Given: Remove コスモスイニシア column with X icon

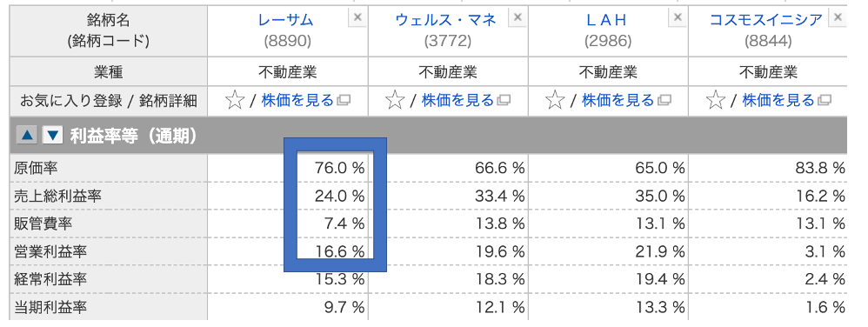Looking at the screenshot, I should pos(838,17).
